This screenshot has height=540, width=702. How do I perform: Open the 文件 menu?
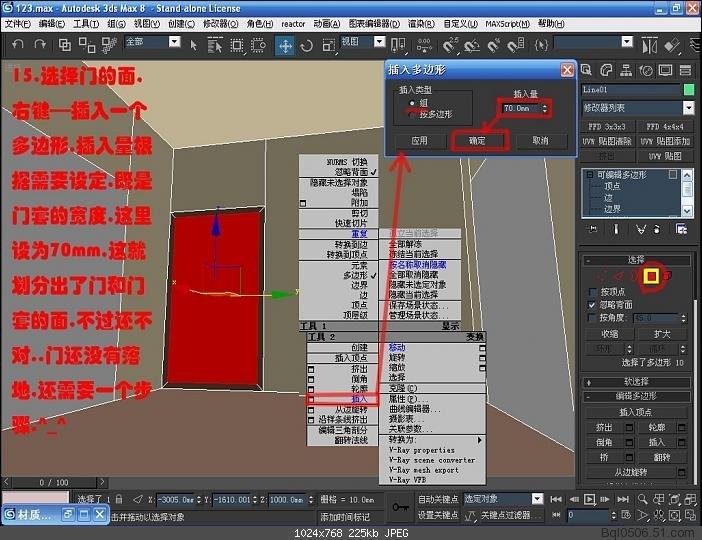click(17, 24)
